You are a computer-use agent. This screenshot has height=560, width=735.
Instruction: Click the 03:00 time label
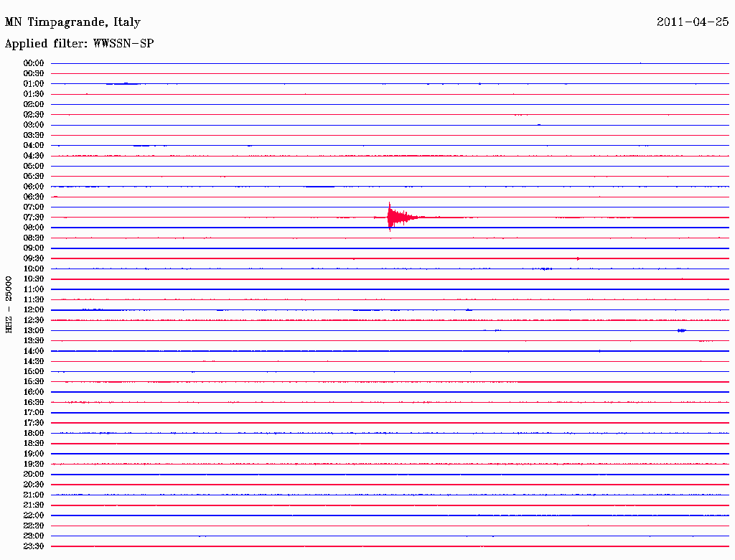34,125
